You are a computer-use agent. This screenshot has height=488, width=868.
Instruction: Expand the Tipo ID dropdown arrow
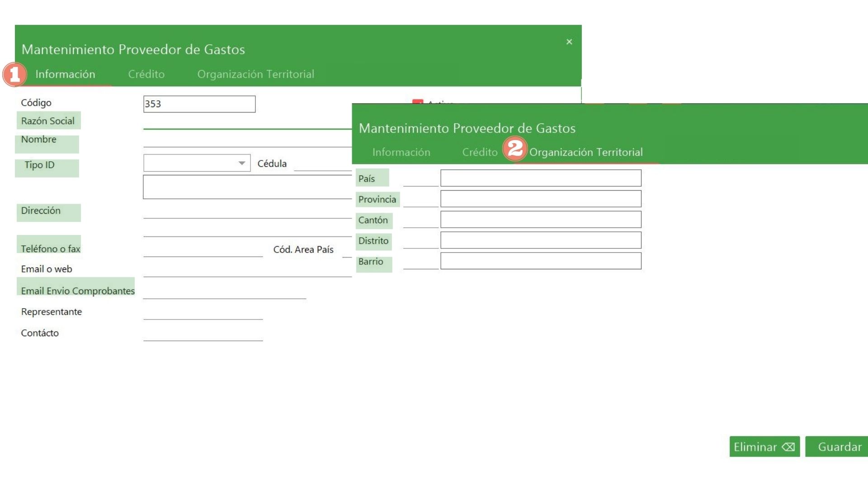click(x=242, y=163)
